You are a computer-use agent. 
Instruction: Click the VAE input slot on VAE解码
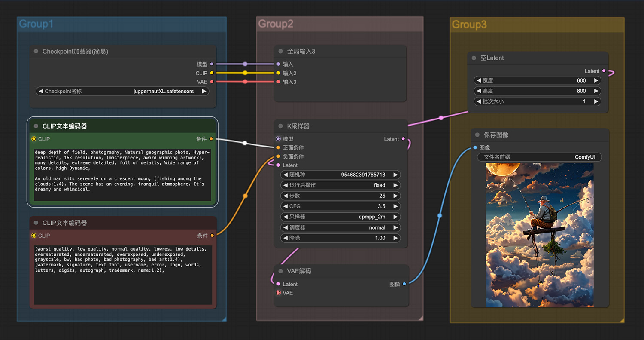click(x=278, y=293)
